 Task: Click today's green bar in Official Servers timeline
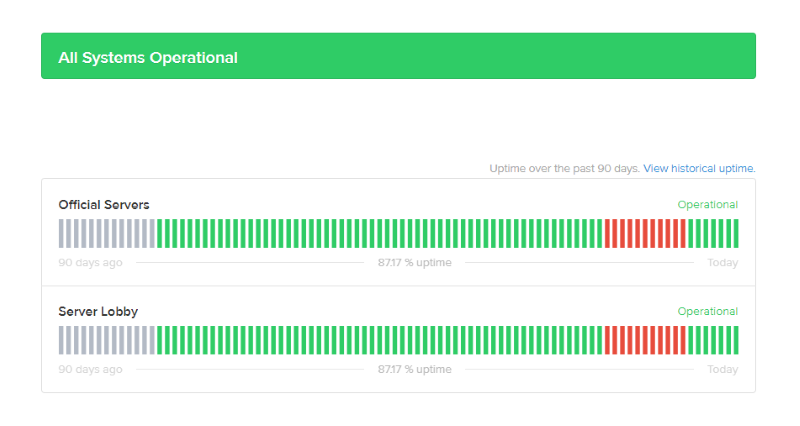[x=736, y=234]
